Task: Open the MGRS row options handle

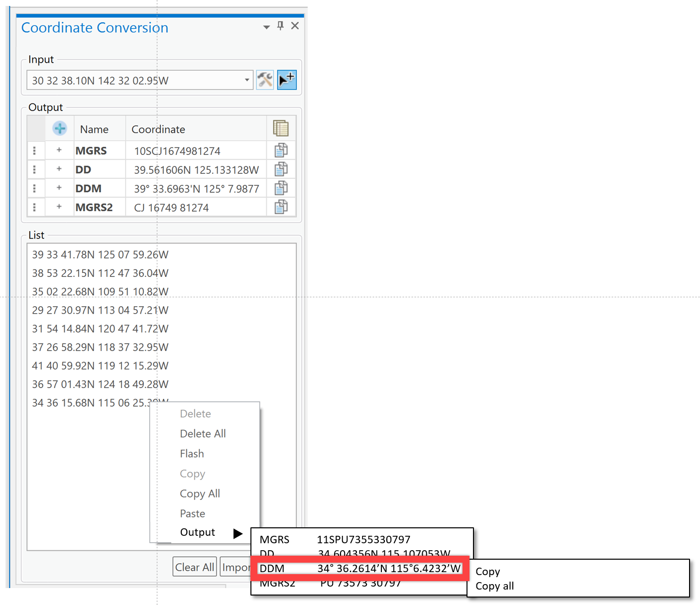Action: coord(34,150)
